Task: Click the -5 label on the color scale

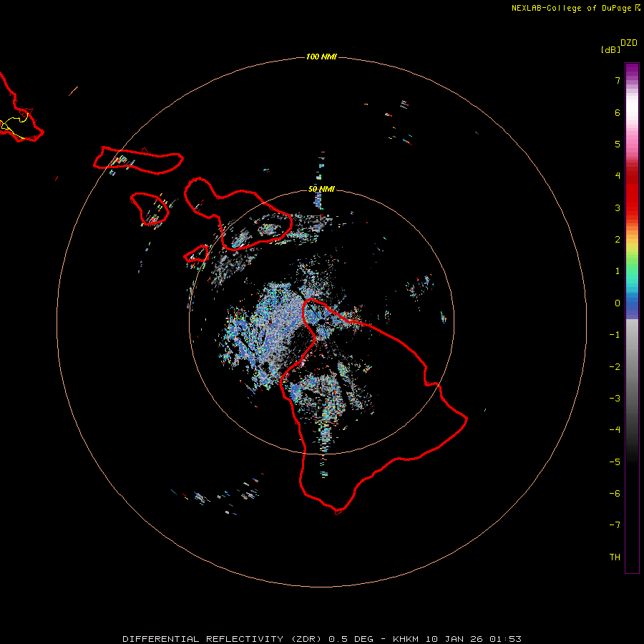Action: click(615, 462)
